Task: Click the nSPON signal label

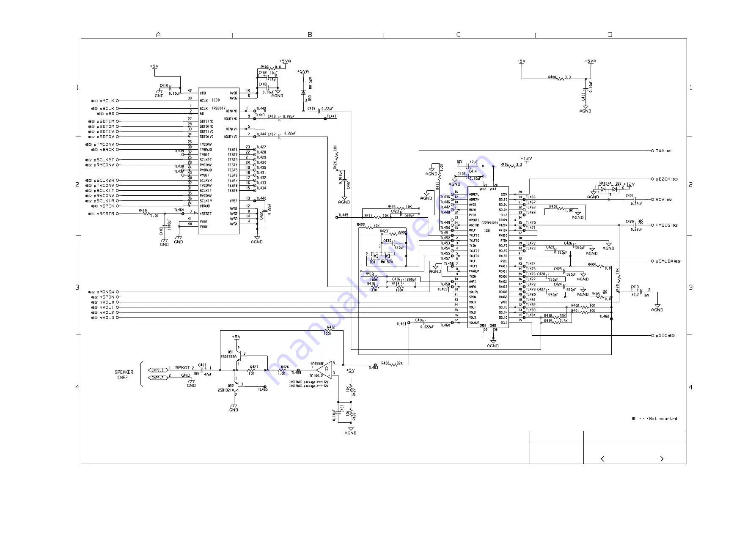Action: 107,297
